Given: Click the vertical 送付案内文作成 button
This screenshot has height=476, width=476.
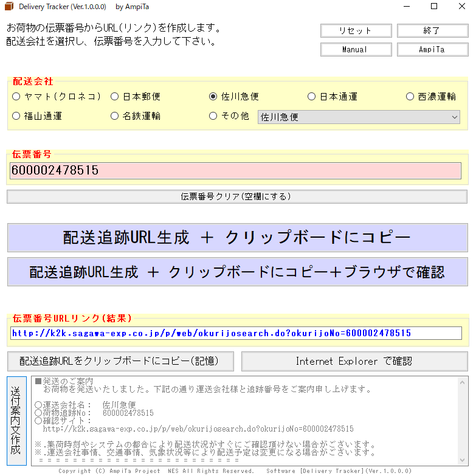Looking at the screenshot, I should click(16, 421).
